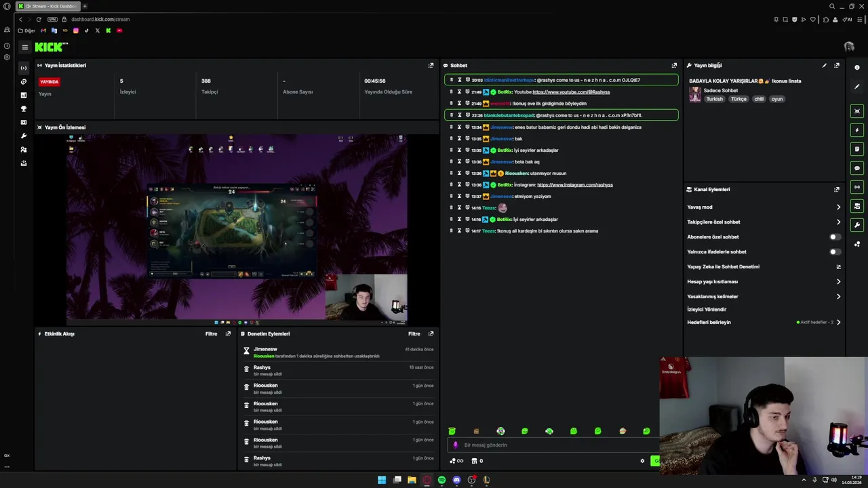Edit stream info with the pencil in Yayın bilgisi
The width and height of the screenshot is (868, 488).
point(825,65)
